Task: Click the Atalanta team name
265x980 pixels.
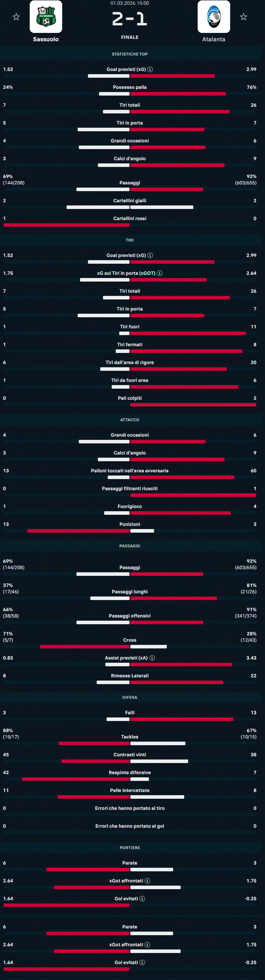Action: [214, 39]
